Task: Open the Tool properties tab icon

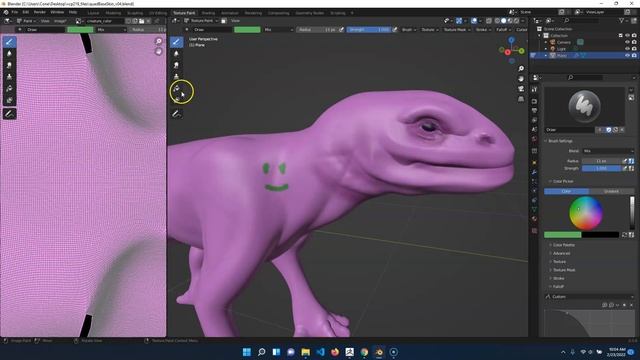Action: click(534, 90)
